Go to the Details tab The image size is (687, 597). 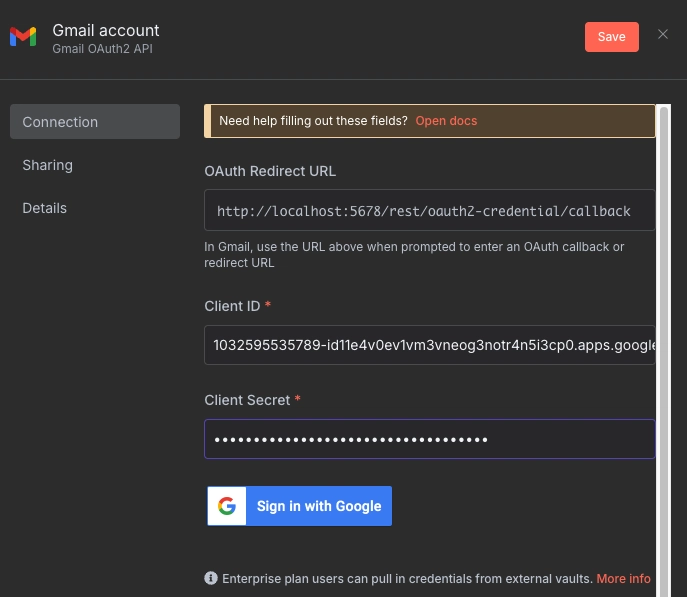click(x=44, y=208)
